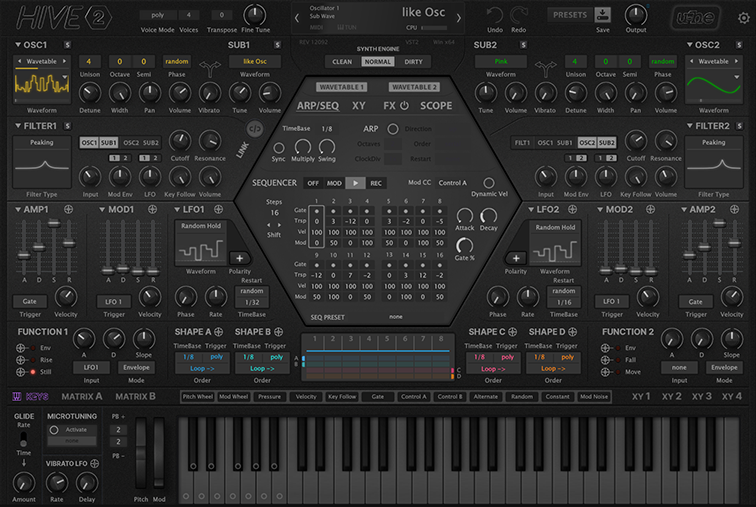Switch to the SCOPE tab
Image resolution: width=756 pixels, height=507 pixels.
coord(436,106)
